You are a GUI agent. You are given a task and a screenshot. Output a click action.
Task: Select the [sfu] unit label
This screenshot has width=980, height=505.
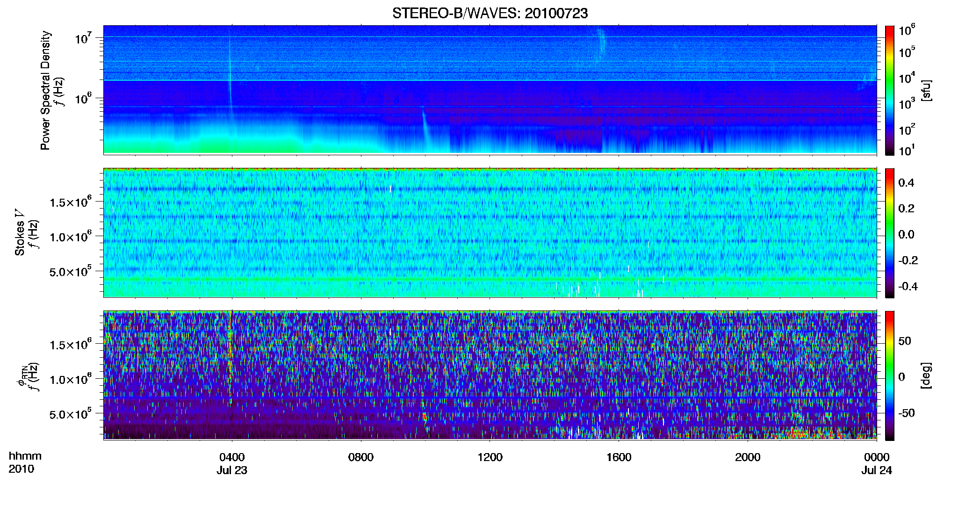click(x=926, y=90)
